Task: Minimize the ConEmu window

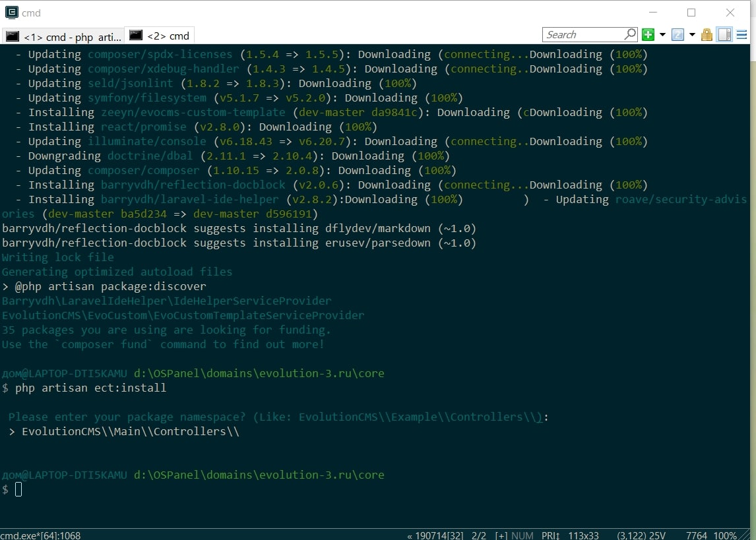Action: click(653, 13)
